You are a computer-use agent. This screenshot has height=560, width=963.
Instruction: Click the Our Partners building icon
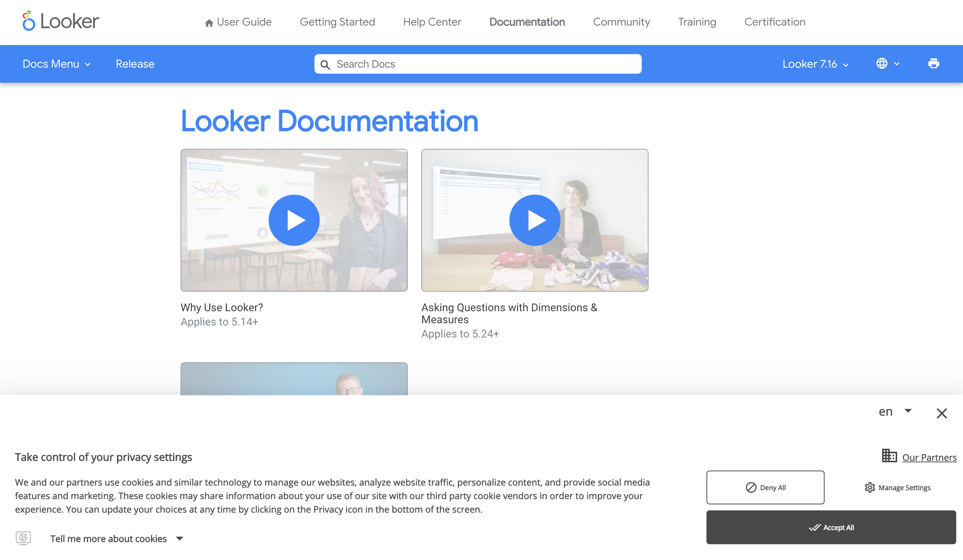pyautogui.click(x=889, y=456)
